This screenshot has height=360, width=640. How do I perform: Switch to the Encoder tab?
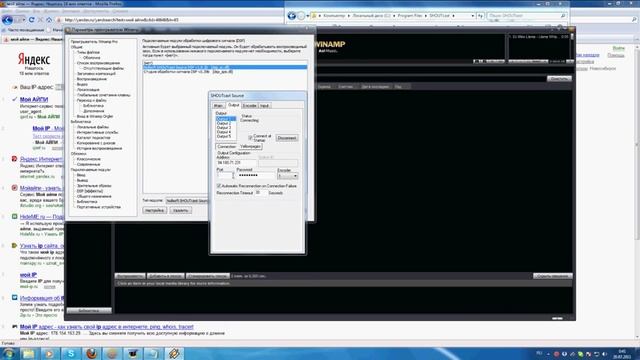coord(249,106)
